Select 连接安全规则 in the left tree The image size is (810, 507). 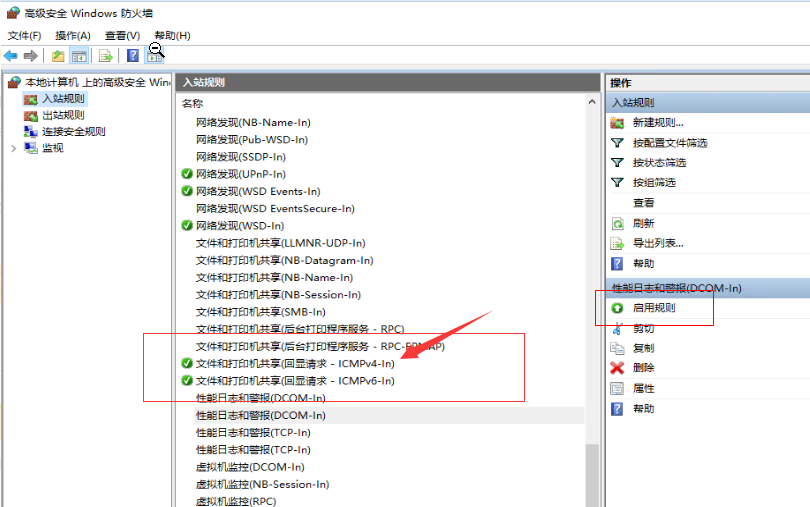[x=74, y=132]
